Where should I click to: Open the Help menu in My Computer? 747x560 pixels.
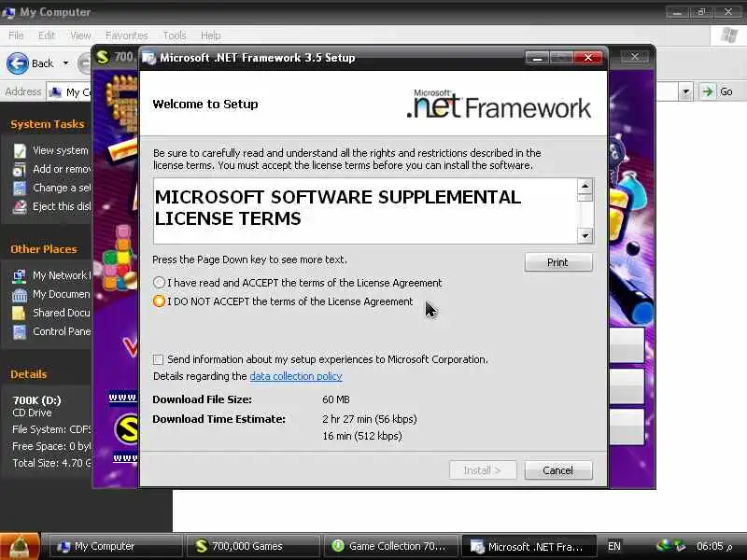tap(211, 35)
